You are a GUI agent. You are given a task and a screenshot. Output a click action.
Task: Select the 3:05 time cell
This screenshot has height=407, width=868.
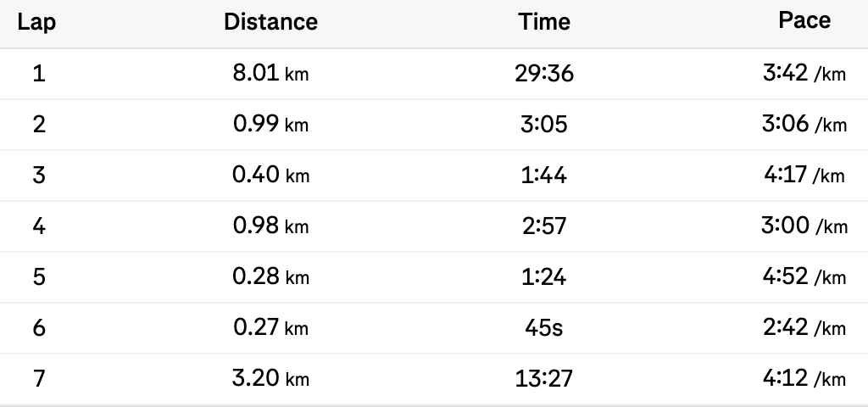click(x=544, y=125)
